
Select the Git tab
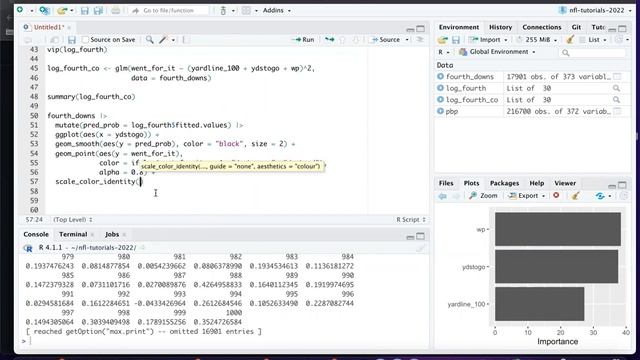(576, 27)
